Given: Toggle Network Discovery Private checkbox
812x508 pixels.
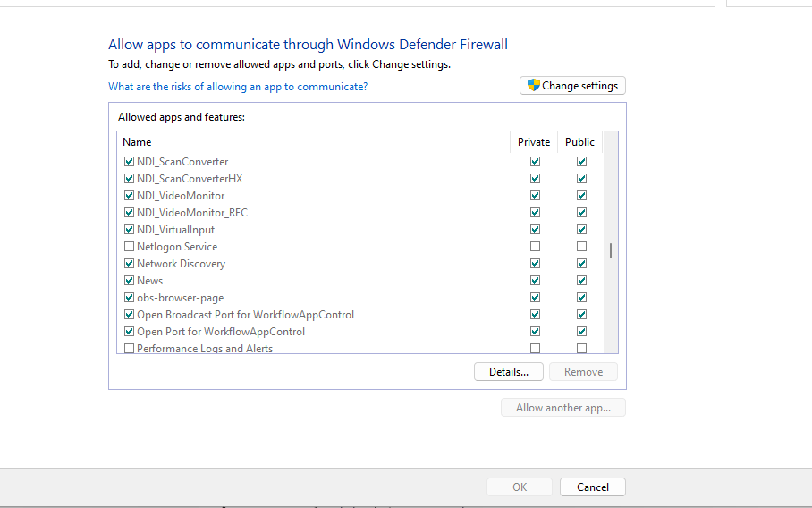Looking at the screenshot, I should click(535, 264).
